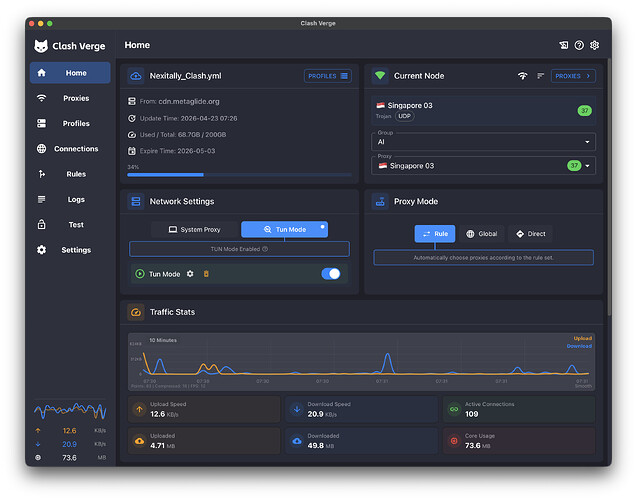Click the UDP tag badge
Viewport: 637px width, 500px height.
click(404, 116)
